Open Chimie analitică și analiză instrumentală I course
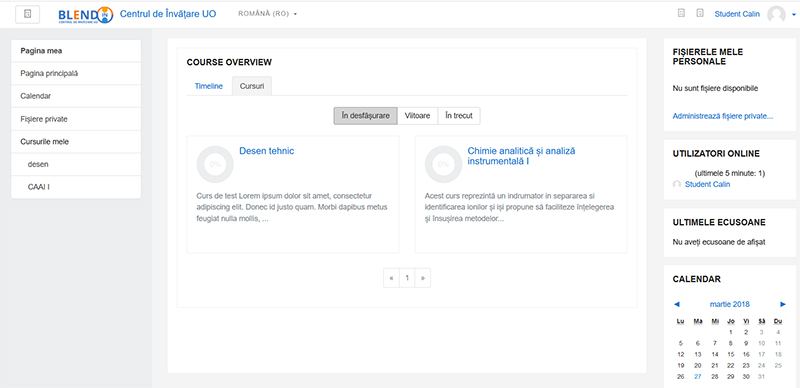This screenshot has height=388, width=800. click(521, 156)
